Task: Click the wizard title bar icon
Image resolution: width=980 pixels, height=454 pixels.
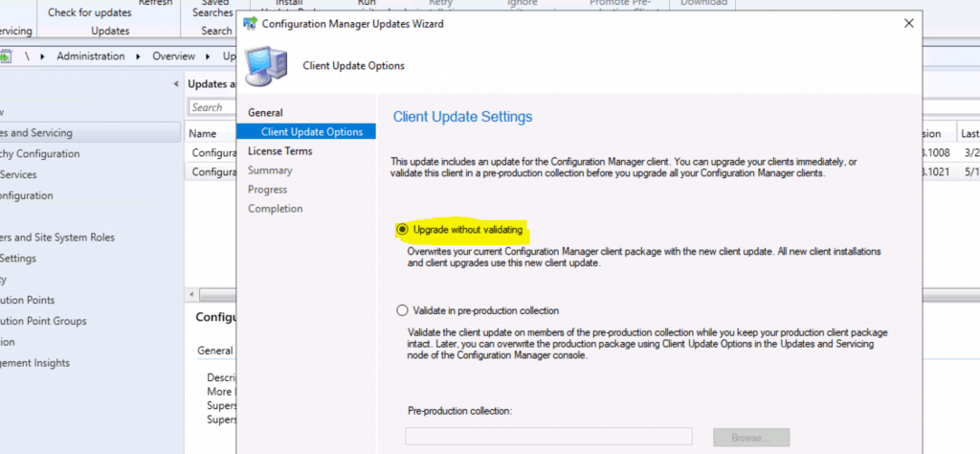Action: (250, 24)
